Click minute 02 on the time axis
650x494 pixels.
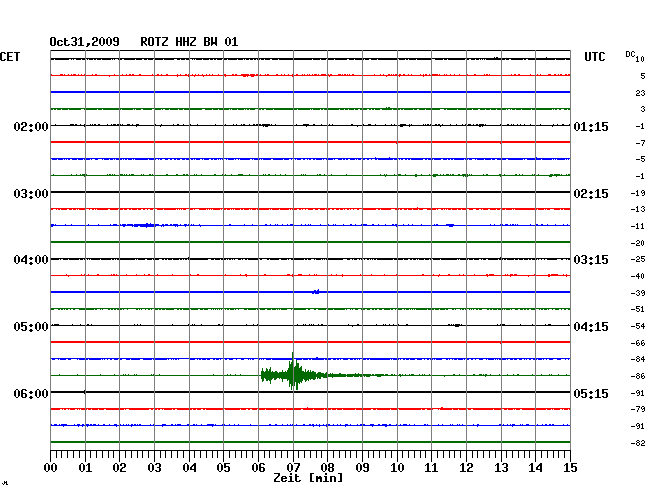tap(119, 468)
